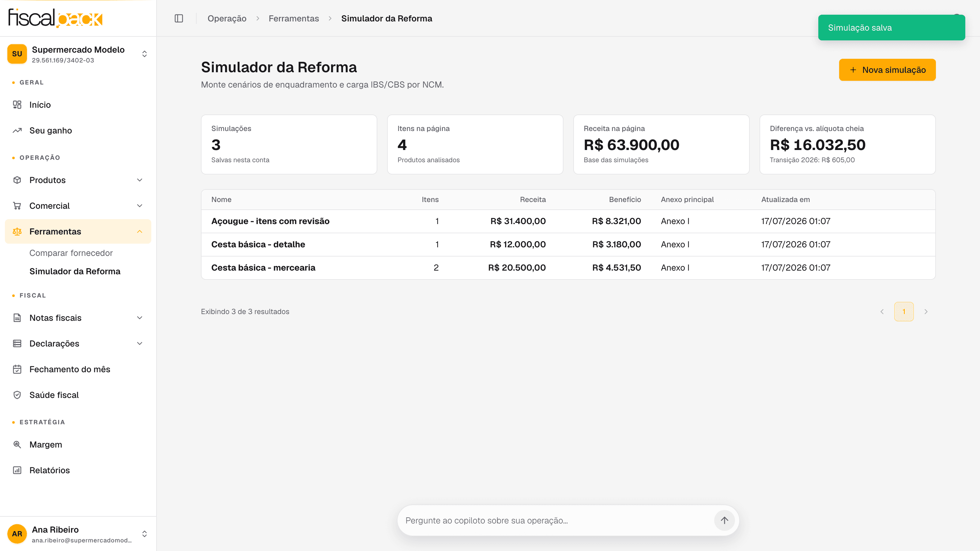Click the Declarações list icon
The image size is (980, 551).
[x=17, y=344]
